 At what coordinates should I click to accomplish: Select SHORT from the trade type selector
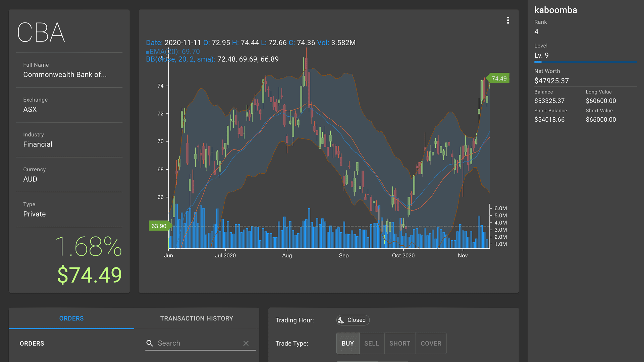point(399,343)
